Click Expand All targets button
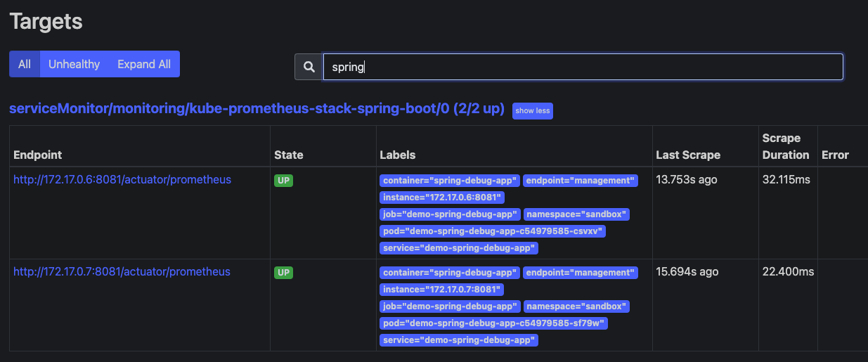868x362 pixels. point(144,64)
